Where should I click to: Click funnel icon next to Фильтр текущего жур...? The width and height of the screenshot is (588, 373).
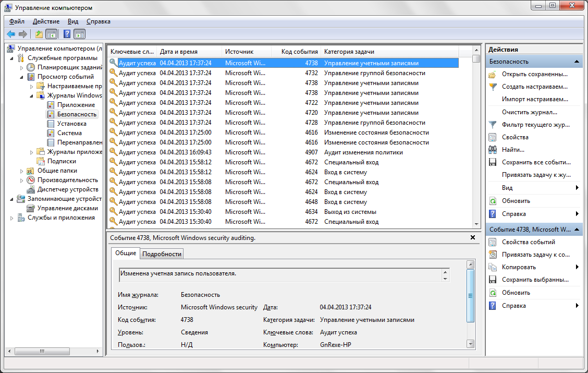click(493, 125)
